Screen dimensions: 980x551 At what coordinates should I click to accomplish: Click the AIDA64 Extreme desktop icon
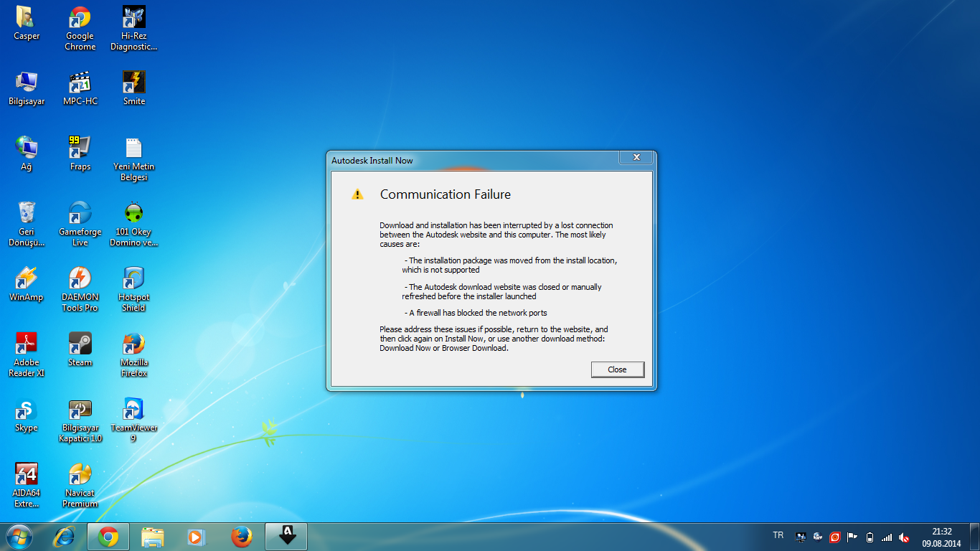pos(27,485)
